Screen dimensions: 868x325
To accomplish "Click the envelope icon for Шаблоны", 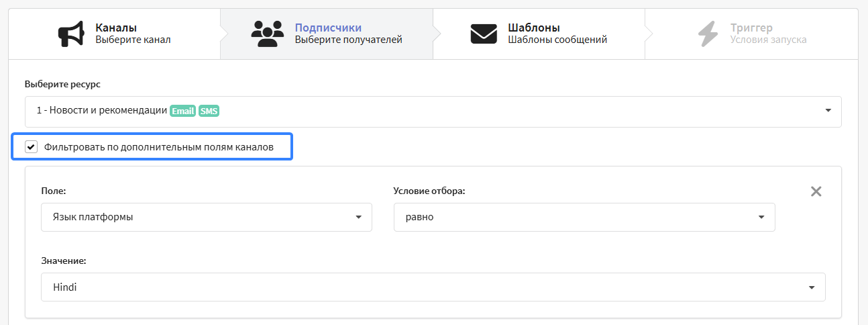I will (484, 34).
